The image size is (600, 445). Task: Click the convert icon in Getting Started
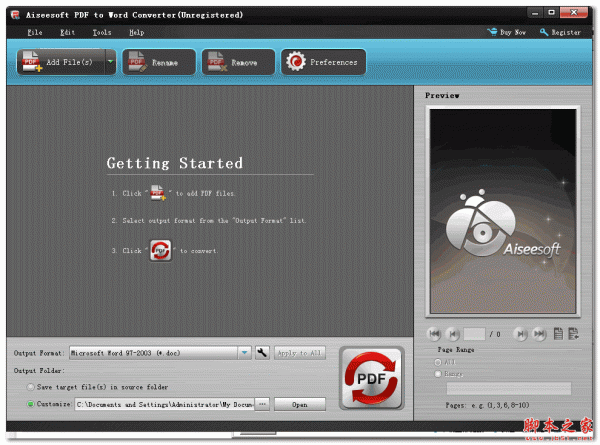pos(160,251)
